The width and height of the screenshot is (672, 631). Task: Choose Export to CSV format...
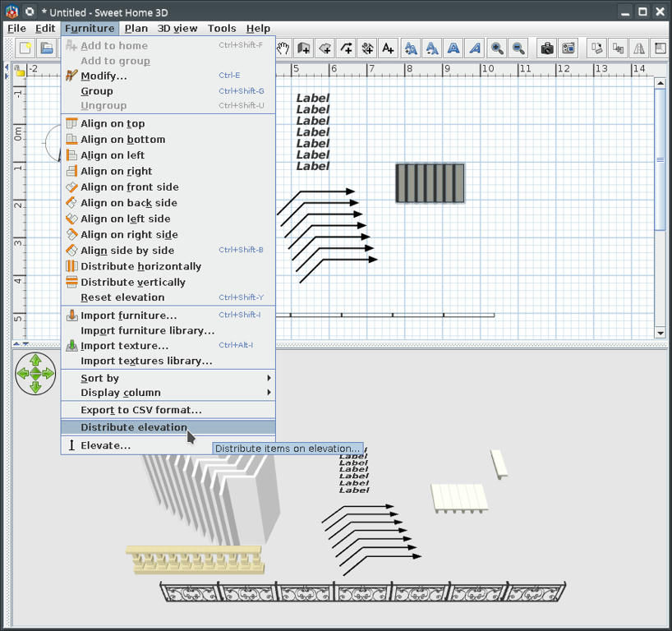point(168,410)
